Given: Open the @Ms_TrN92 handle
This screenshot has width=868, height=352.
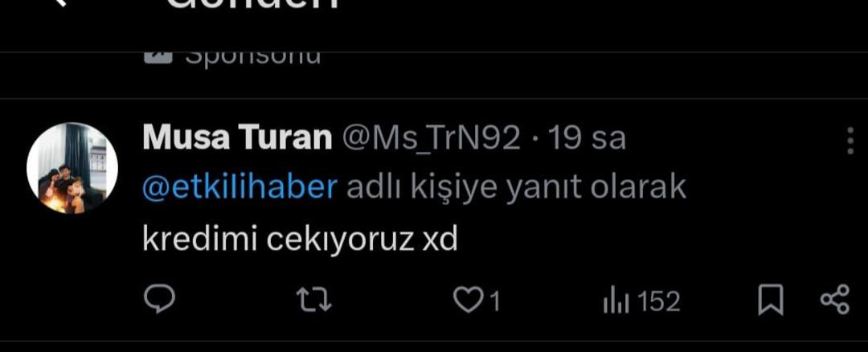Looking at the screenshot, I should pyautogui.click(x=432, y=138).
